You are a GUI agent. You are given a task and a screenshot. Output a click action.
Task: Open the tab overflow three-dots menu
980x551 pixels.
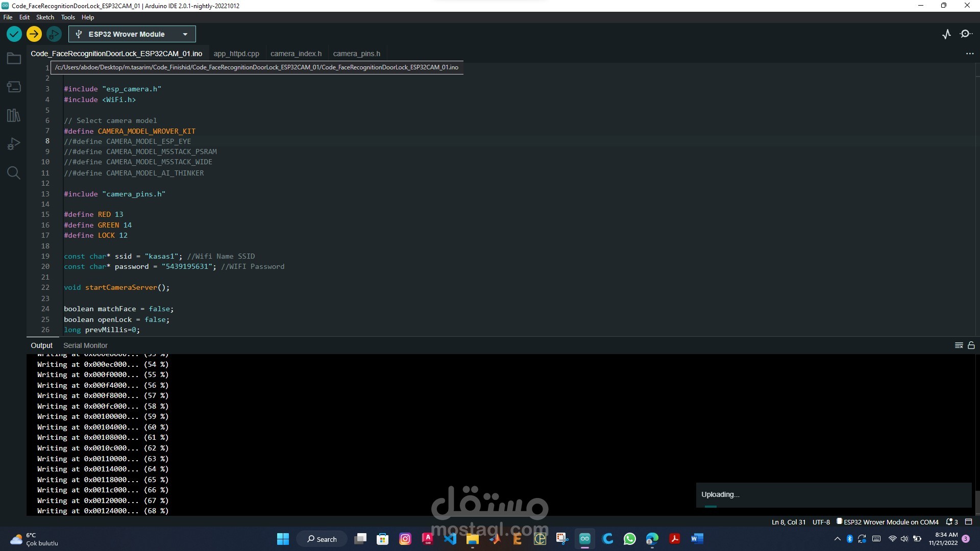point(970,54)
